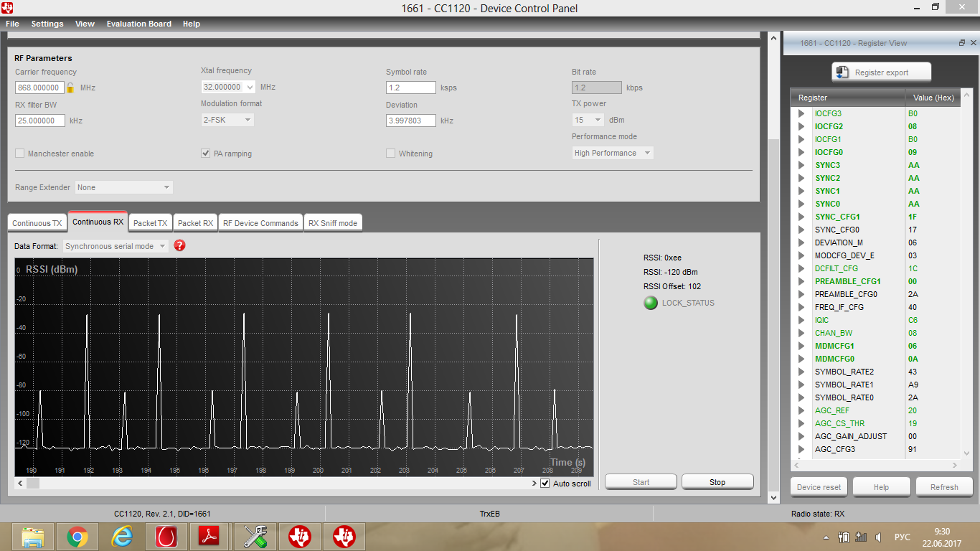Open Data Format dropdown

click(162, 246)
